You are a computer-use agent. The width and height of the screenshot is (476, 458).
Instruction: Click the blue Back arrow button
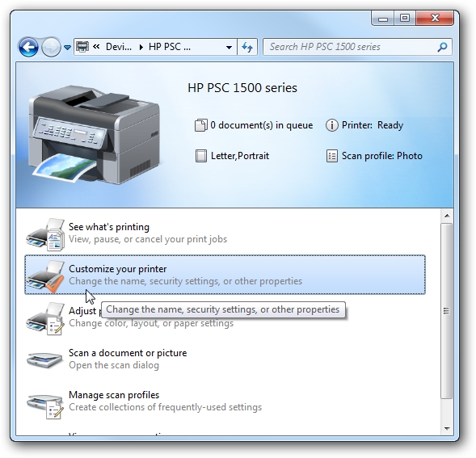(x=28, y=47)
